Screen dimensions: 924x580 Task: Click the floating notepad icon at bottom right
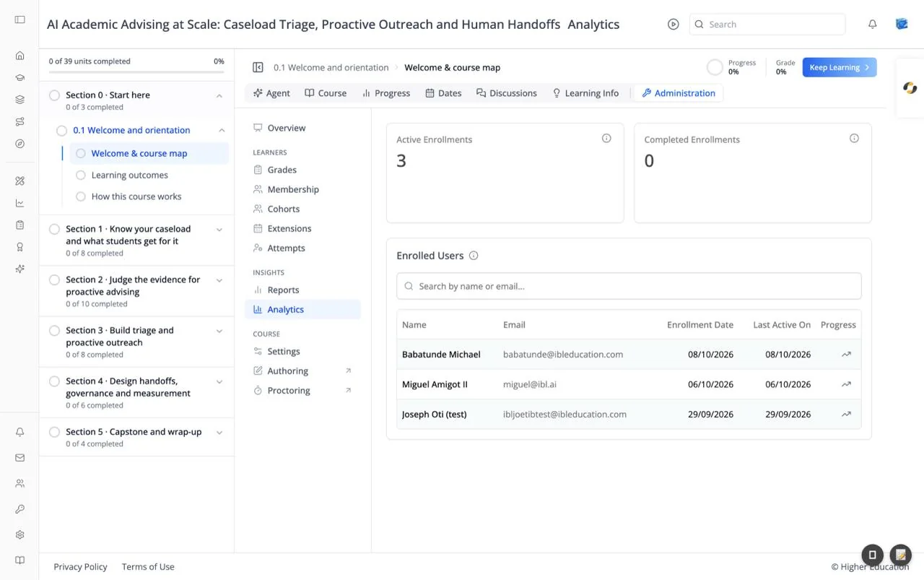tap(900, 555)
